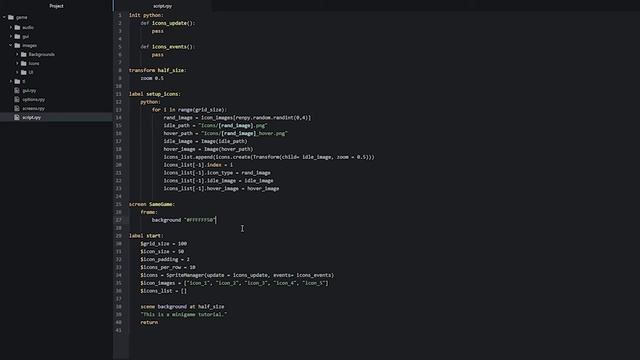Click the "return" statement line

[149, 322]
